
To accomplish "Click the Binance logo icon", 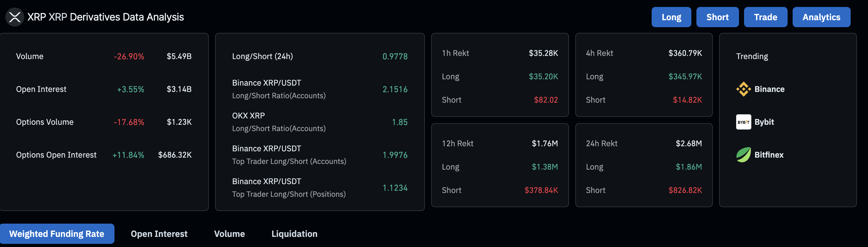I will coord(743,89).
